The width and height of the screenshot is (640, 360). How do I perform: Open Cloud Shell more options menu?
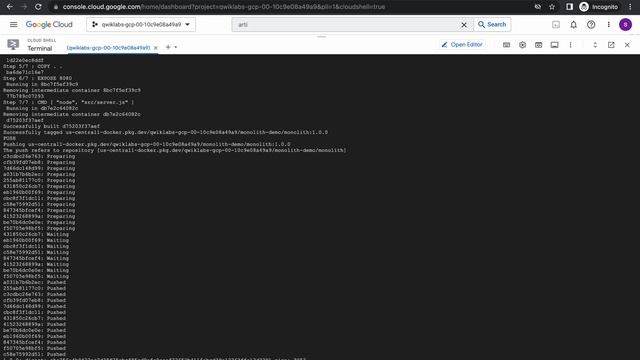pyautogui.click(x=570, y=45)
